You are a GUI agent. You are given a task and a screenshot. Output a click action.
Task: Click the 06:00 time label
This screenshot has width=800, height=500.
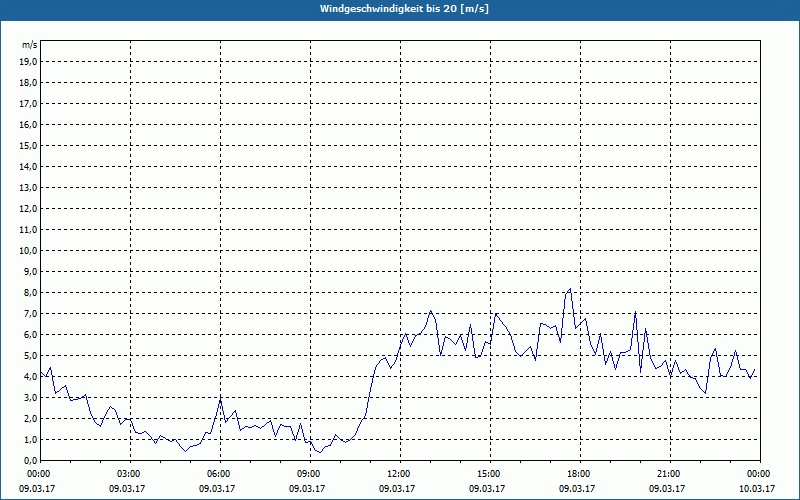[x=221, y=474]
